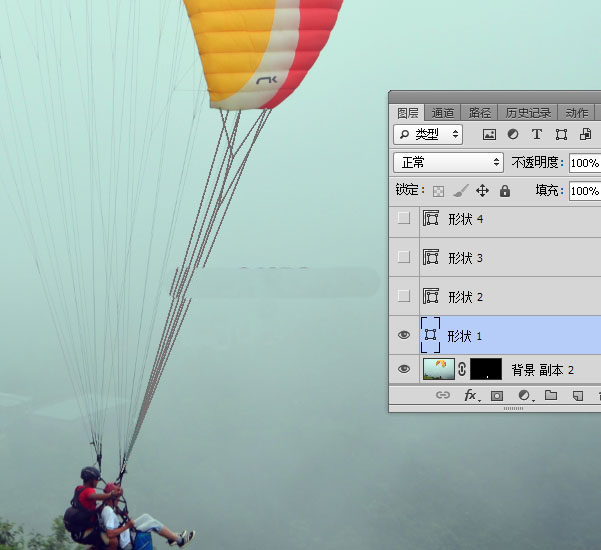Create a new layer group folder
This screenshot has height=550, width=601.
point(551,396)
